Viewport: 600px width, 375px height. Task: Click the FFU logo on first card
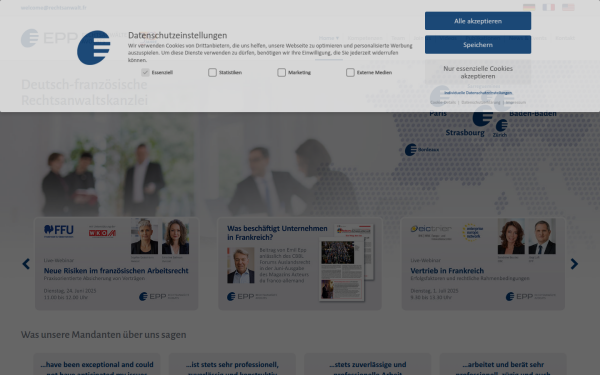[59, 231]
